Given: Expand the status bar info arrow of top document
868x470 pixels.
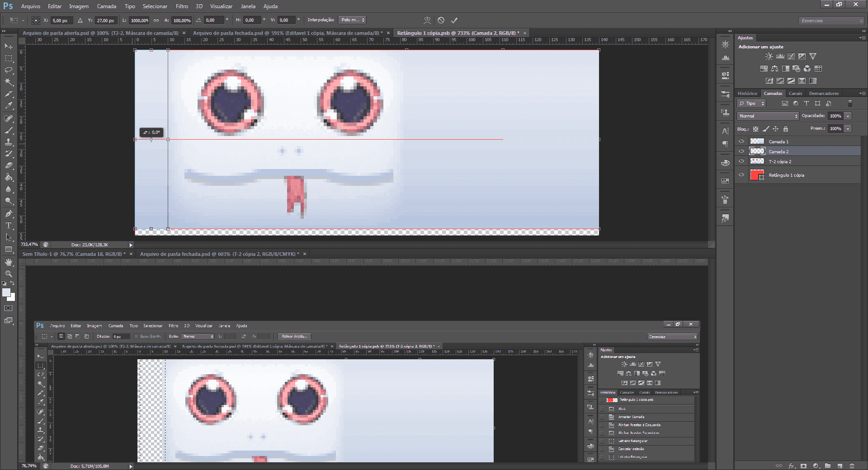Looking at the screenshot, I should (x=131, y=245).
